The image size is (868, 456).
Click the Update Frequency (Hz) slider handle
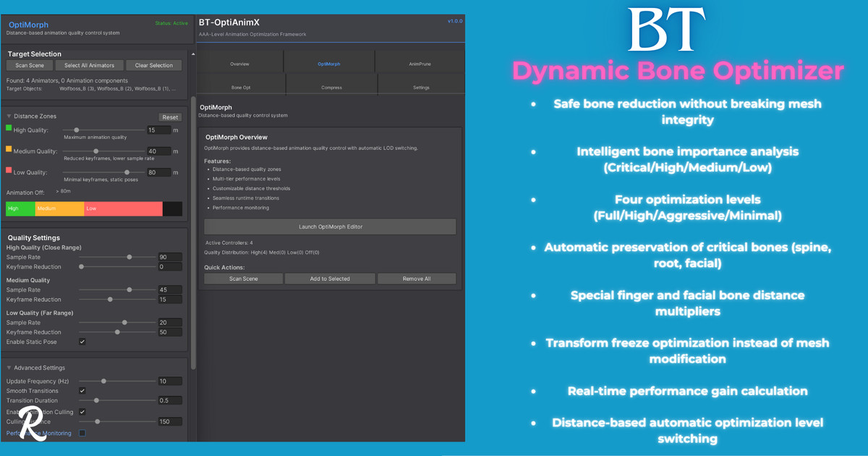pos(104,381)
